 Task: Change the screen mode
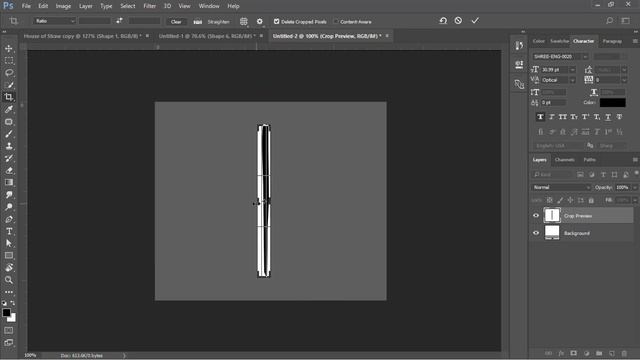[x=9, y=342]
